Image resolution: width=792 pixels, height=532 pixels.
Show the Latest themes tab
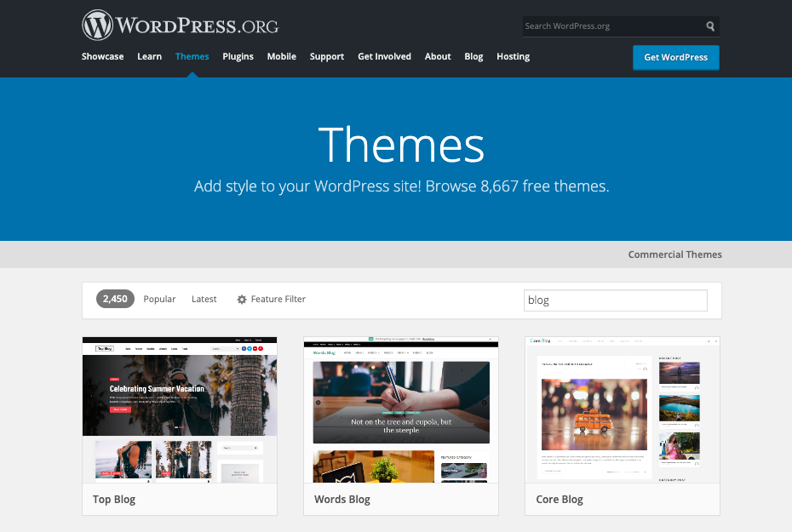(x=204, y=300)
